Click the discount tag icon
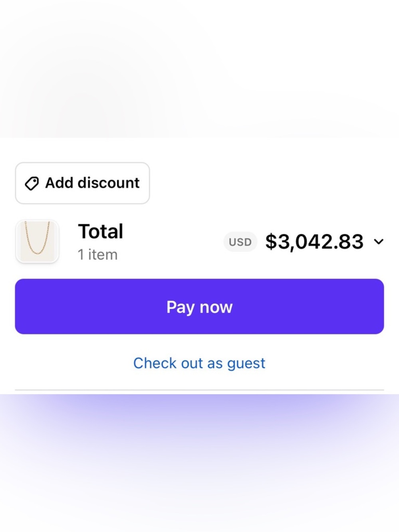 (x=32, y=183)
